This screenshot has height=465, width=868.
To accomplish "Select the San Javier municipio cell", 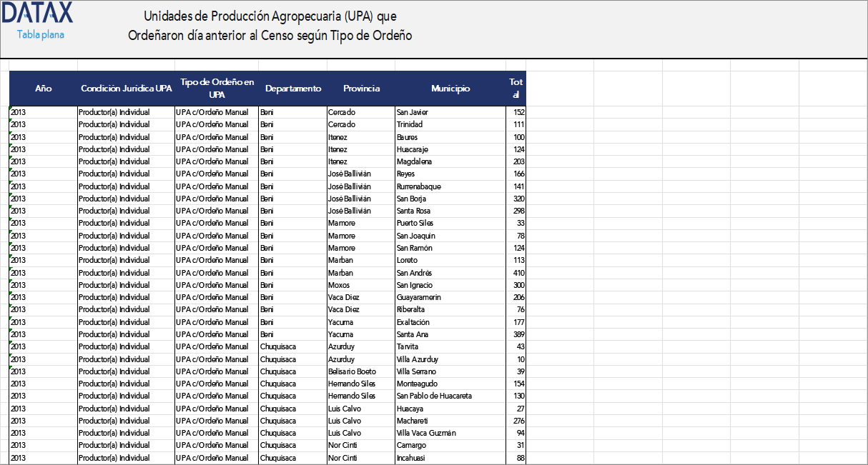I will (413, 112).
